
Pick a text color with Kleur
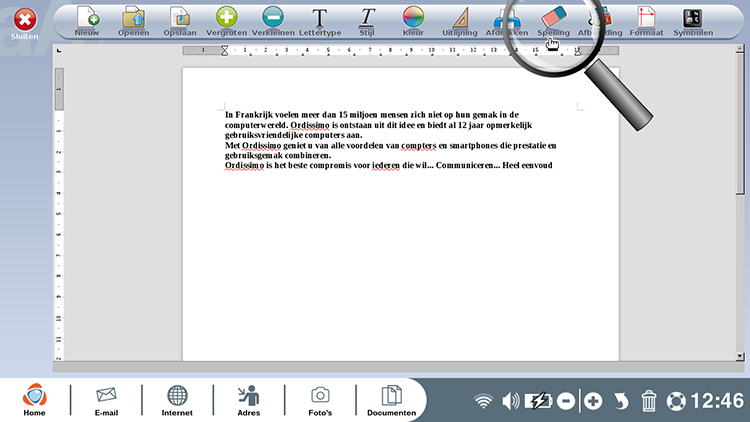(413, 21)
